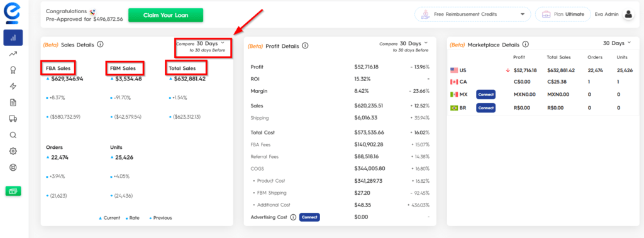The width and height of the screenshot is (644, 238).
Task: Click Profit Details info icon
Action: pos(305,46)
